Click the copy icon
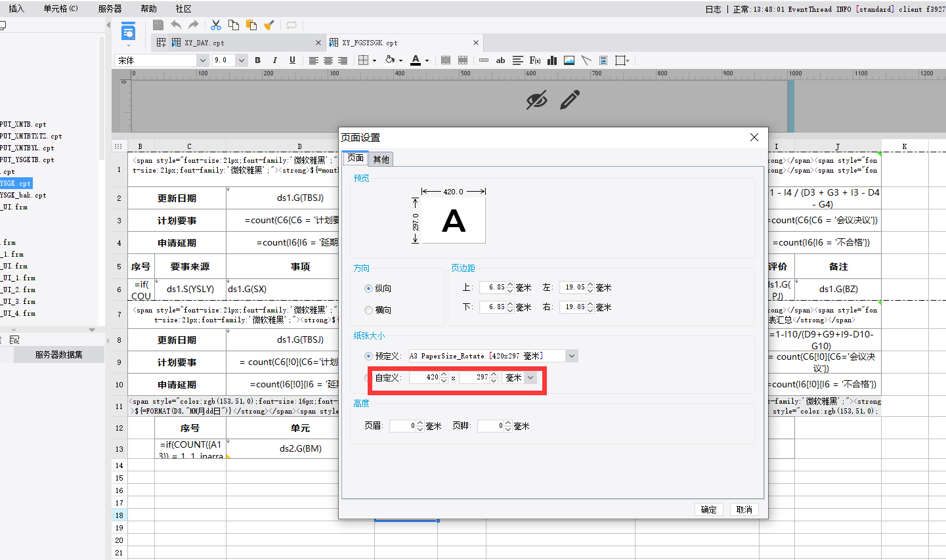Image resolution: width=946 pixels, height=560 pixels. pos(234,25)
